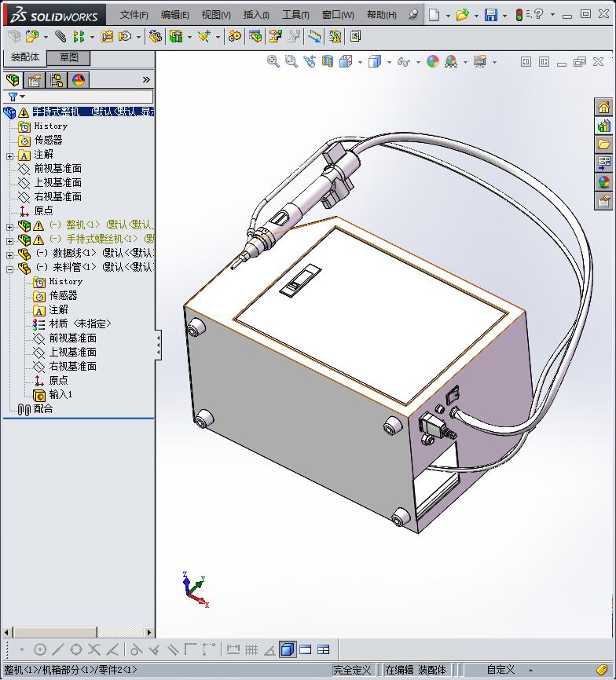
Task: Click the Save button in title bar
Action: (x=490, y=15)
